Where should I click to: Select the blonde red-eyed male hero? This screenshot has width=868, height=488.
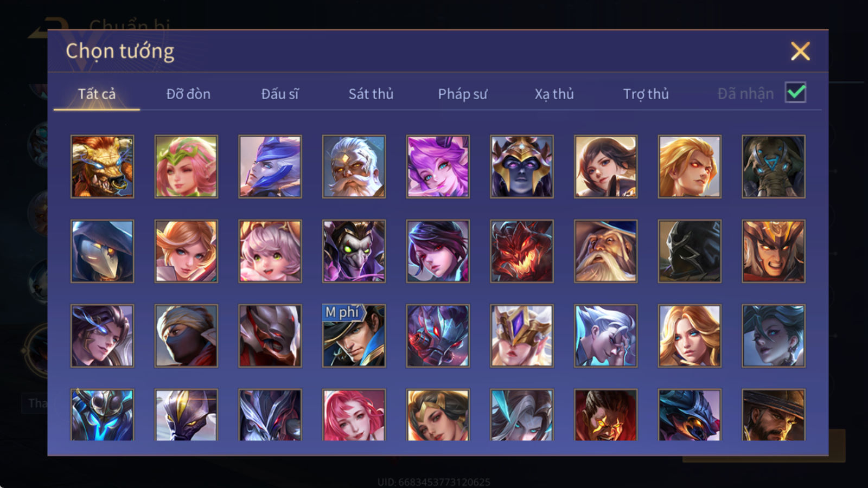[690, 166]
